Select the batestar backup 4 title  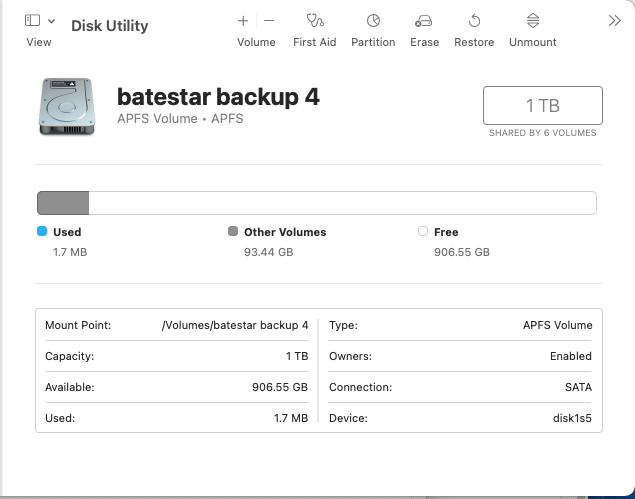click(218, 97)
